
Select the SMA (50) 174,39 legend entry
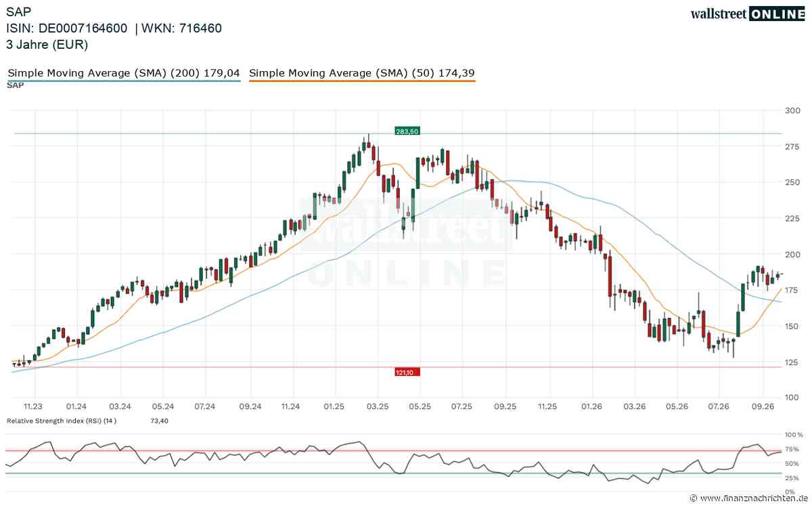pos(362,72)
